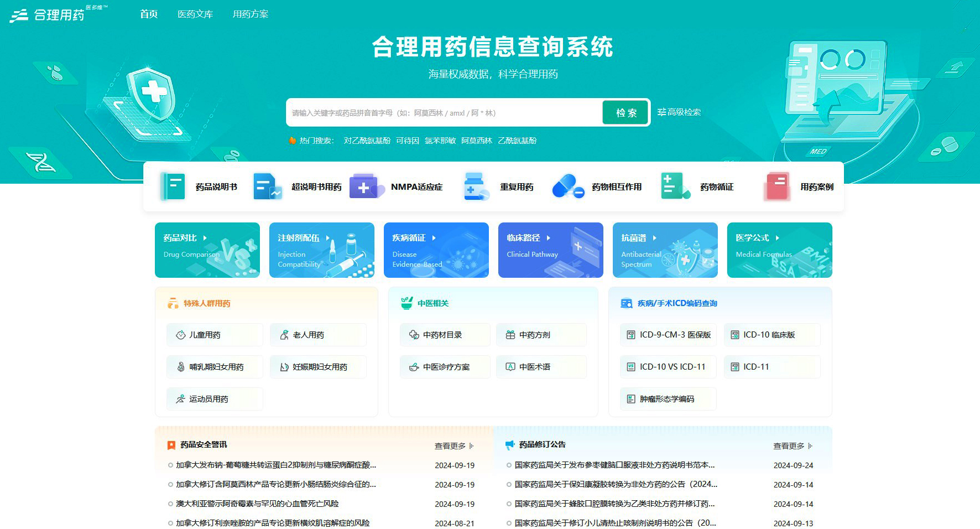Click the 中药方剂 icon
The width and height of the screenshot is (980, 529).
510,335
